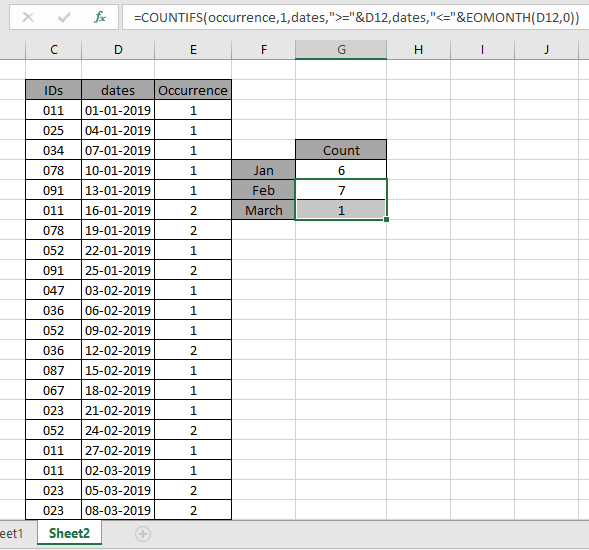Add a new sheet with the plus icon

pos(143,534)
